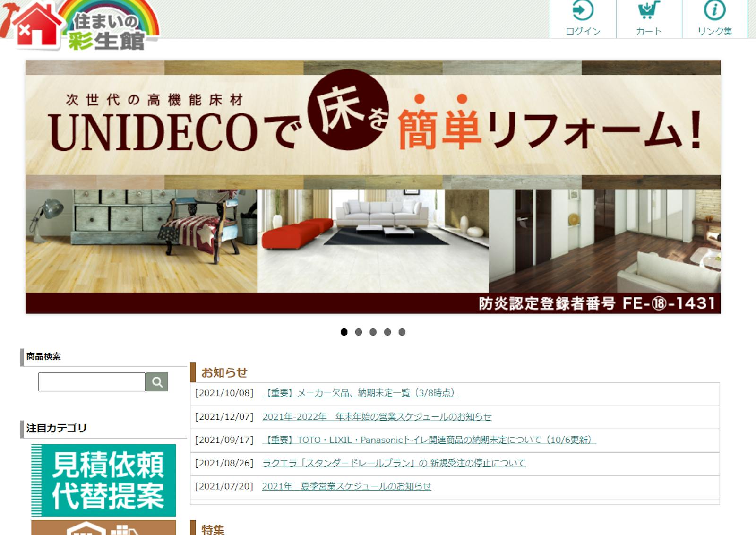Open the shopping cart icon
The height and width of the screenshot is (535, 756).
pos(648,10)
